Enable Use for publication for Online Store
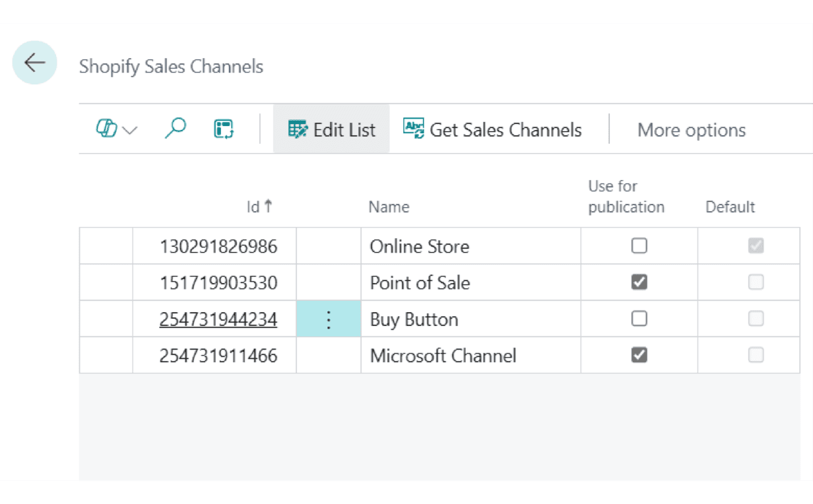The height and width of the screenshot is (504, 813). pyautogui.click(x=639, y=246)
